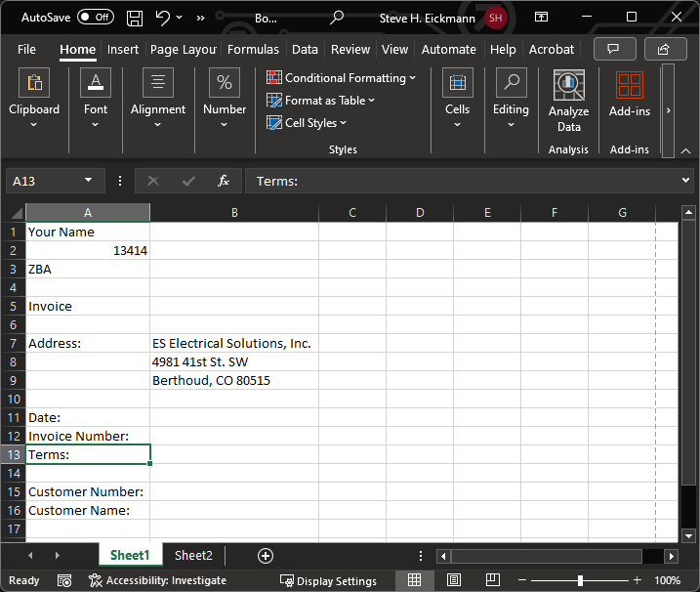Click the Share button icon

(x=665, y=49)
